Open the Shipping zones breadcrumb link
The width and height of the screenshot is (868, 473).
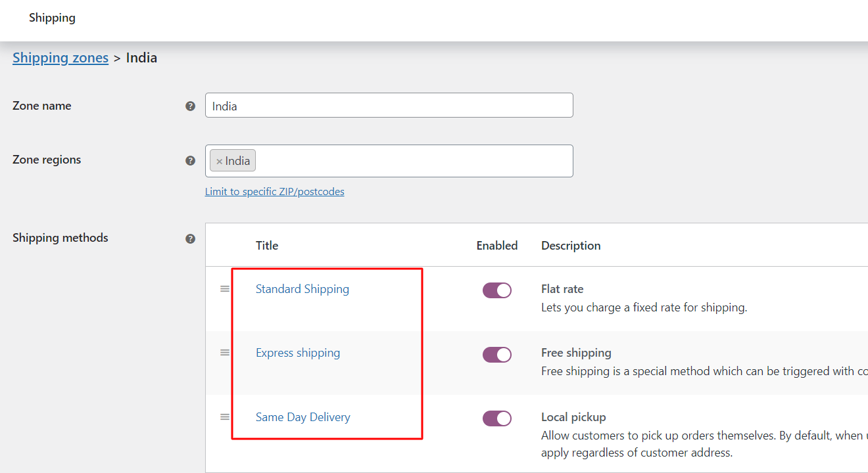click(60, 58)
